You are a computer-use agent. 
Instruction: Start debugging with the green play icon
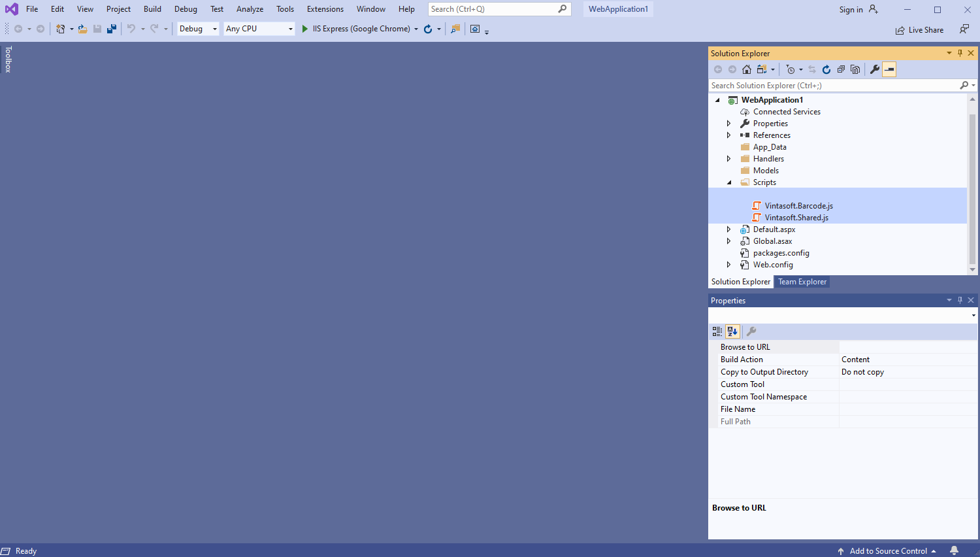coord(304,29)
